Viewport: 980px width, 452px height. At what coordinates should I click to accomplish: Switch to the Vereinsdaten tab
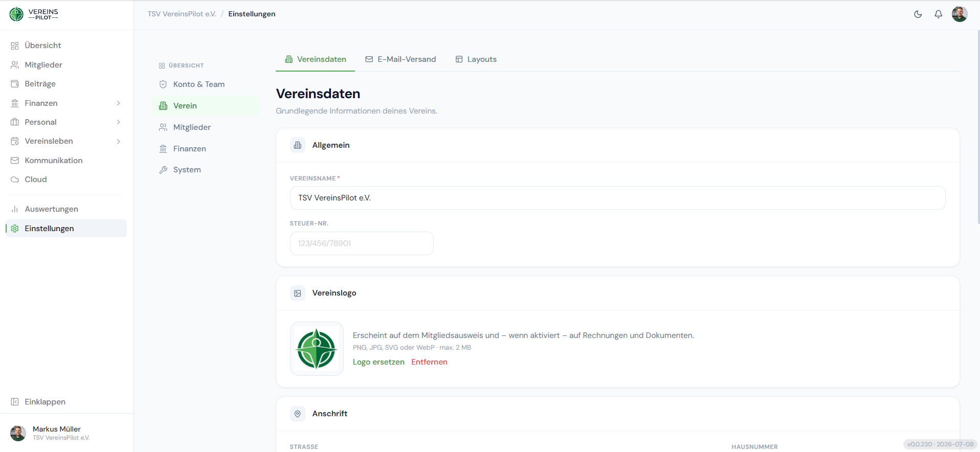(x=315, y=59)
